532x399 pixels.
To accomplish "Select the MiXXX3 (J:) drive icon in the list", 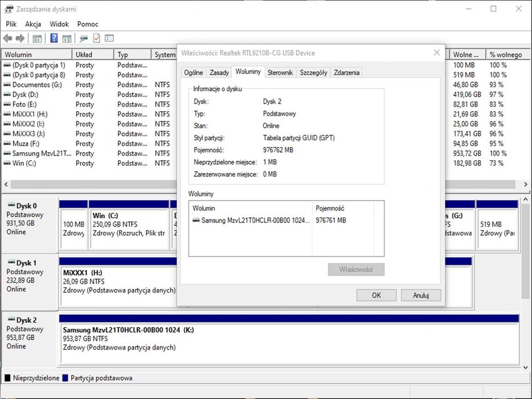I will 7,134.
